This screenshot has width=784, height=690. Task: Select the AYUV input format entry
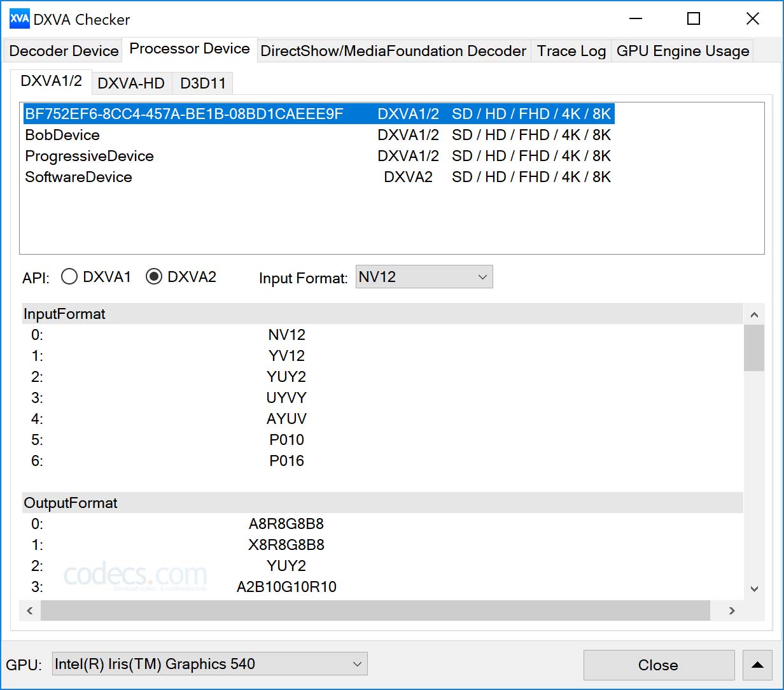pos(382,419)
